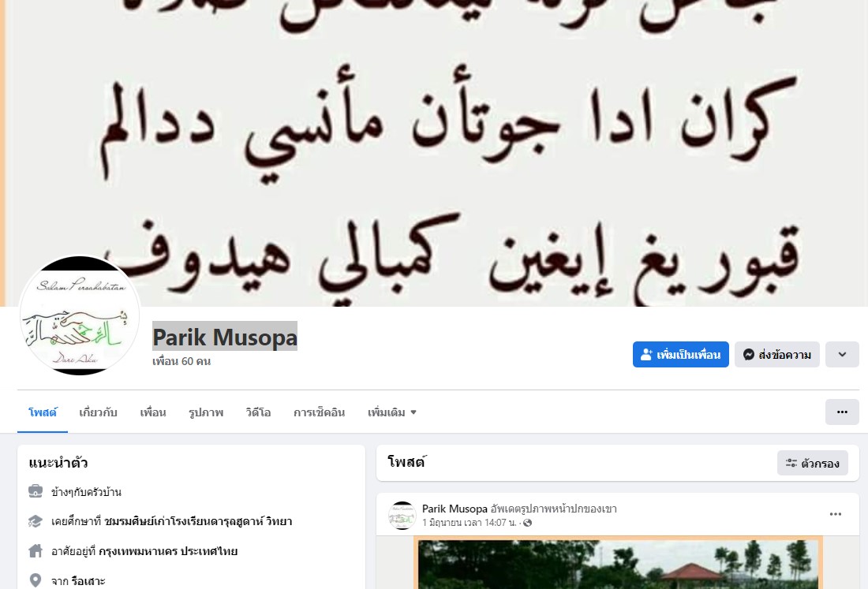Viewport: 868px width, 589px height.
Task: Click the add friend person icon
Action: click(646, 355)
